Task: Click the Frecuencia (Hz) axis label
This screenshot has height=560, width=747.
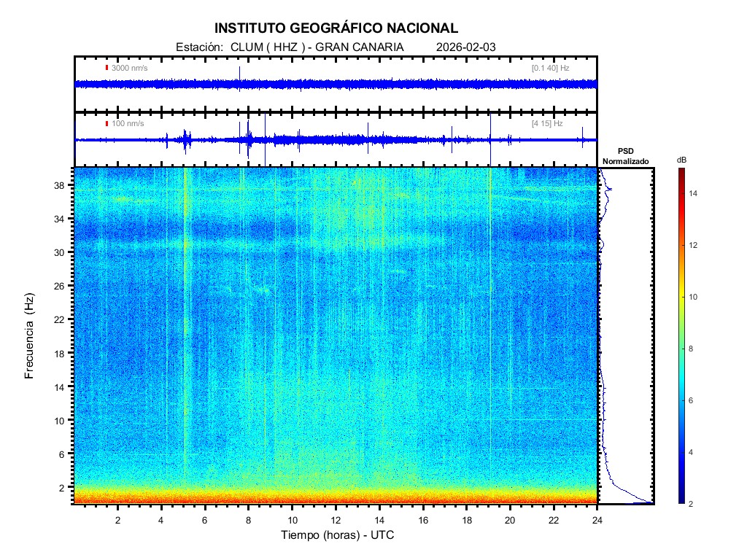Action: 30,336
